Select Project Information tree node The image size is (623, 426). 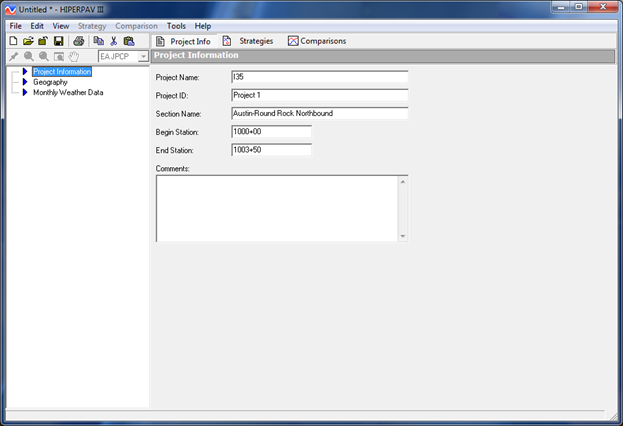(x=62, y=72)
